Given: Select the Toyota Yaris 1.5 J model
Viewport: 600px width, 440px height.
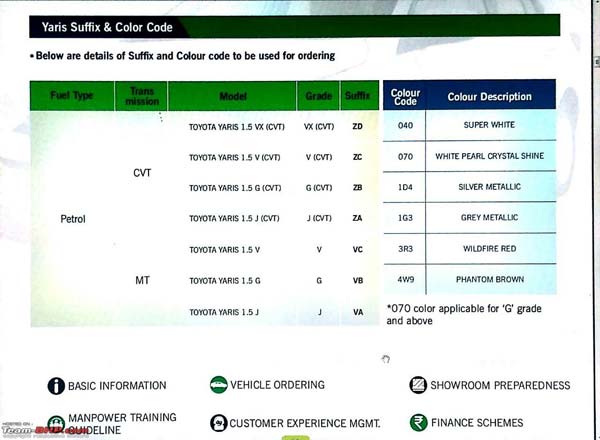Looking at the screenshot, I should click(223, 312).
